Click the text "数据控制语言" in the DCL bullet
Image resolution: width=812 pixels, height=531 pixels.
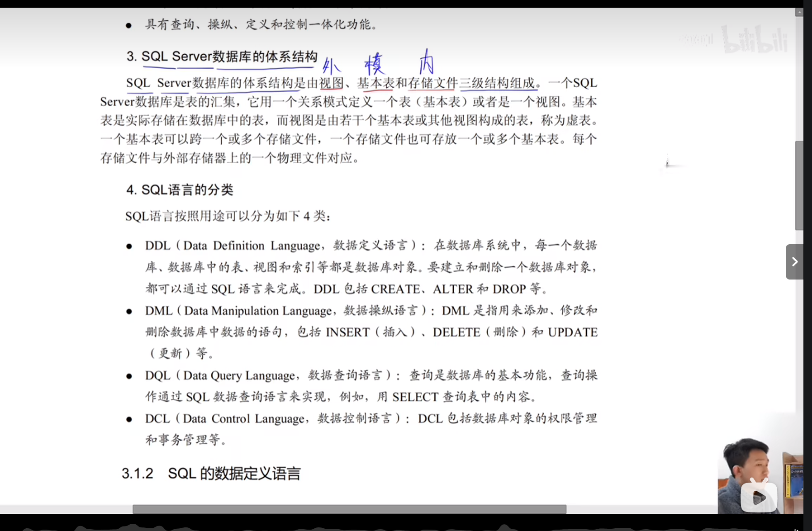(x=355, y=418)
